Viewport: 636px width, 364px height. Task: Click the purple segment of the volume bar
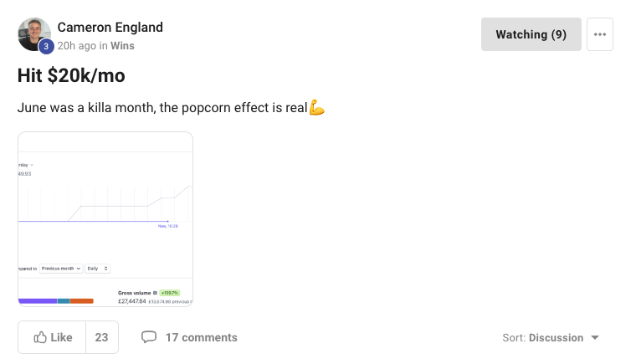(x=37, y=301)
